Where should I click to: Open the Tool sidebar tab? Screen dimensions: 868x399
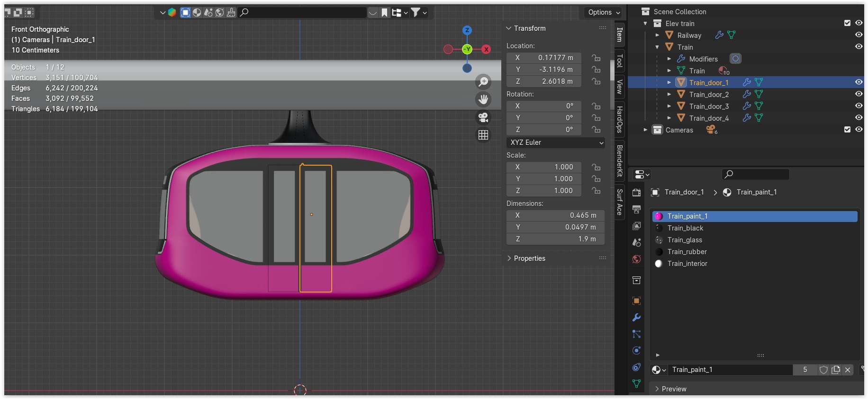tap(619, 61)
